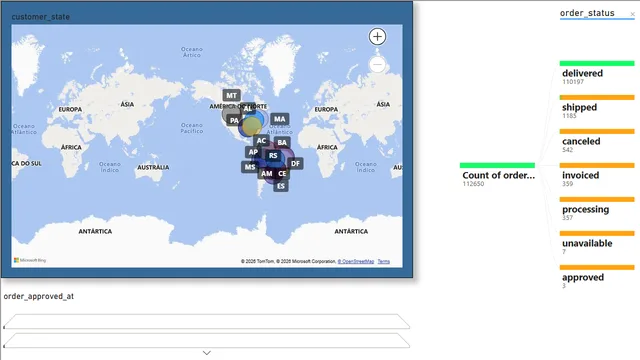Zoom in the map with plus button
Image resolution: width=640 pixels, height=360 pixels.
377,37
